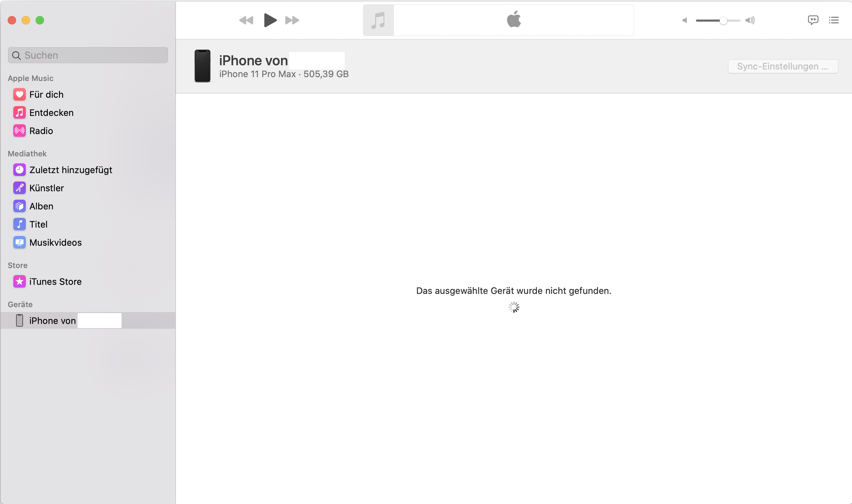This screenshot has height=504, width=852.
Task: Select the iPhone device in Geräte
Action: pyautogui.click(x=52, y=321)
